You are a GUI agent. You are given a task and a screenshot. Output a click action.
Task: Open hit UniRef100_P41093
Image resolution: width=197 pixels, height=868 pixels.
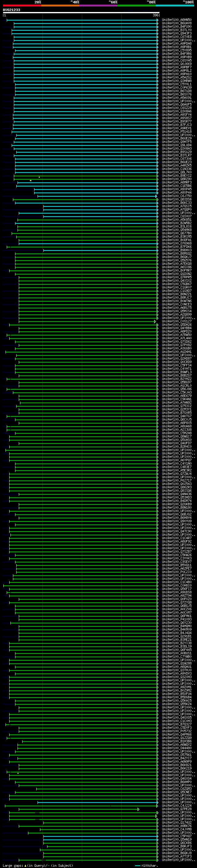(x=177, y=619)
